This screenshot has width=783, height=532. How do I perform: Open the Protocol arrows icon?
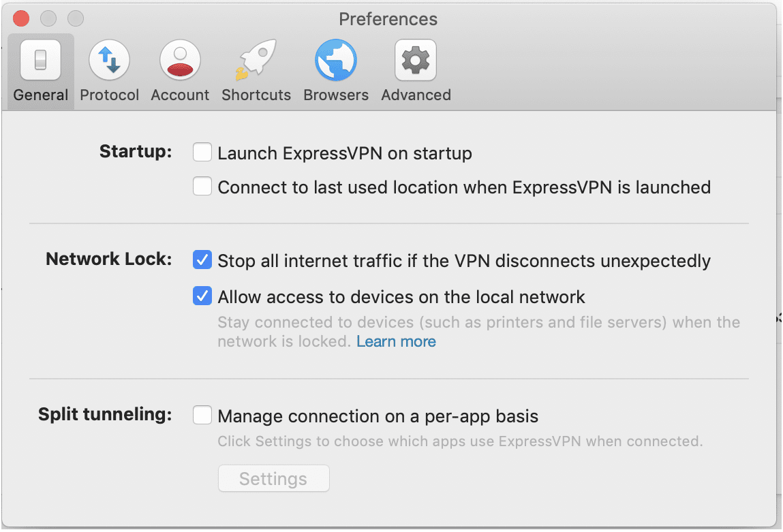click(110, 61)
